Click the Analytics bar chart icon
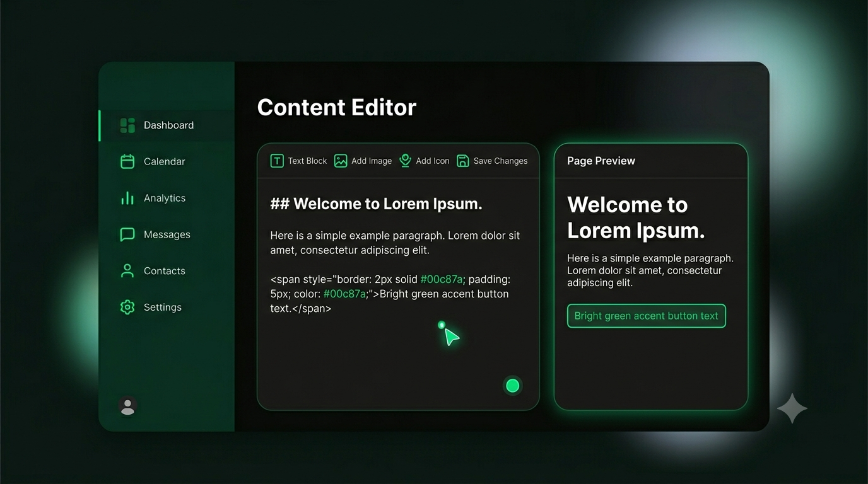The width and height of the screenshot is (868, 484). tap(127, 198)
